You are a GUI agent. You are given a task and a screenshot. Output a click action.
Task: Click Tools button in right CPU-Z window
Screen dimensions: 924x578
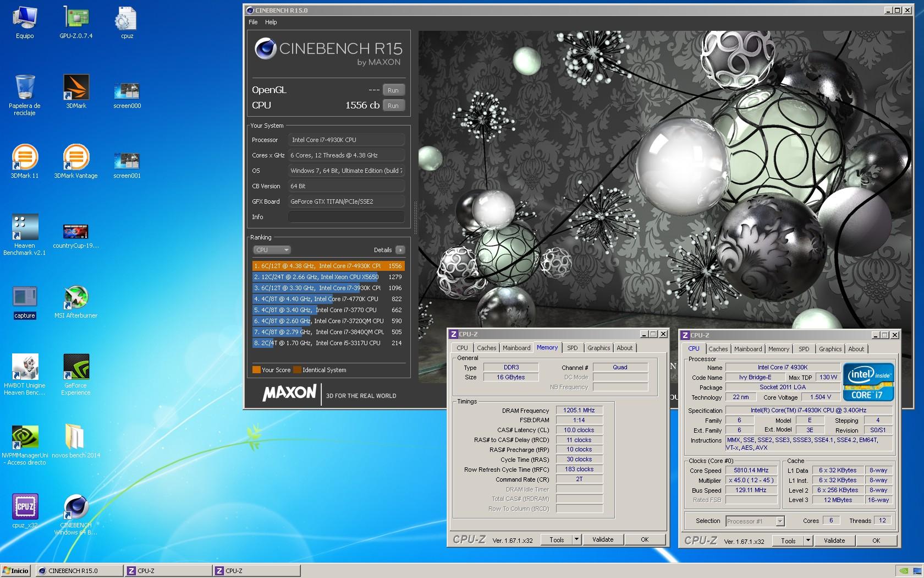point(788,541)
